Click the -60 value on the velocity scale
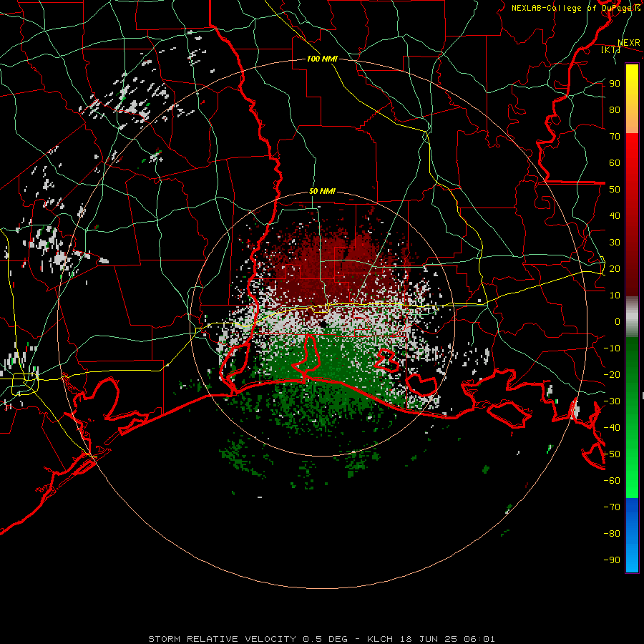The width and height of the screenshot is (644, 644). (x=612, y=481)
